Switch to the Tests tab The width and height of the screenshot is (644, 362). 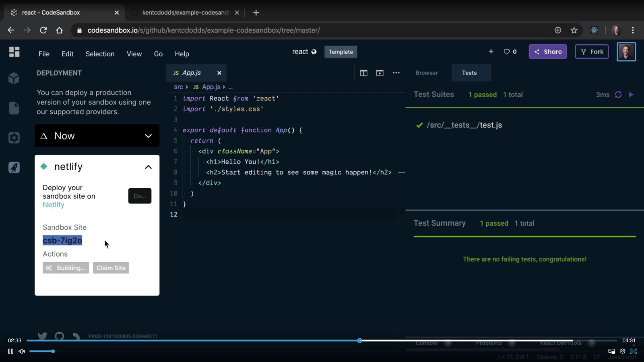[x=469, y=73]
